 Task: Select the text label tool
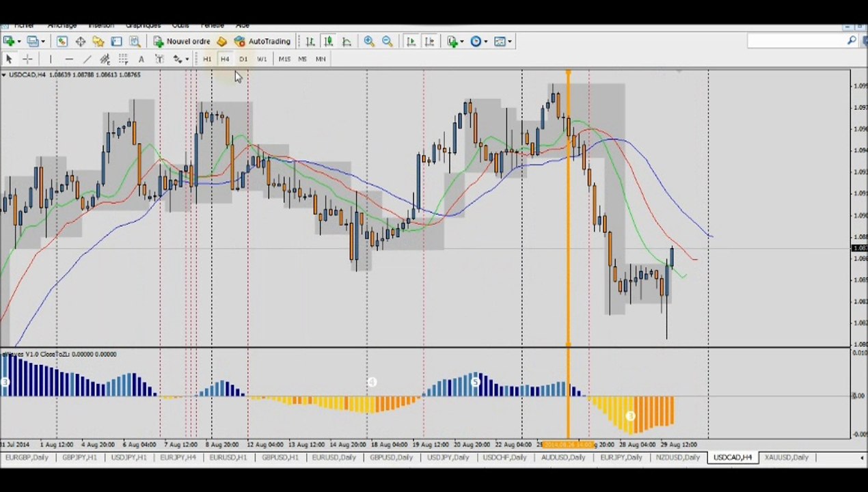(159, 59)
